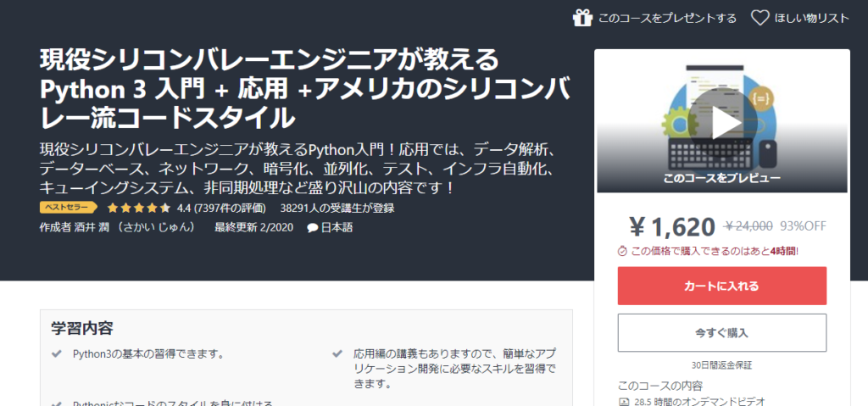Click the 30日間返金保証 text
The width and height of the screenshot is (868, 406).
tap(722, 365)
